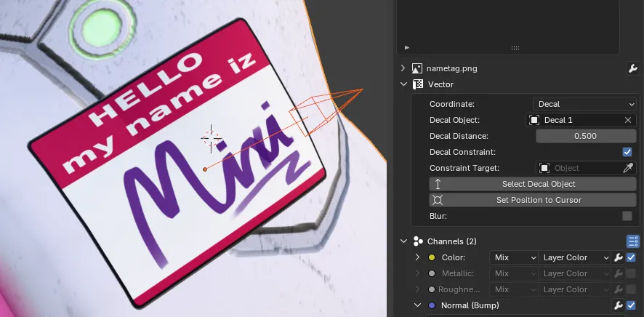
Task: Enable the Blur checkbox
Action: pos(627,216)
